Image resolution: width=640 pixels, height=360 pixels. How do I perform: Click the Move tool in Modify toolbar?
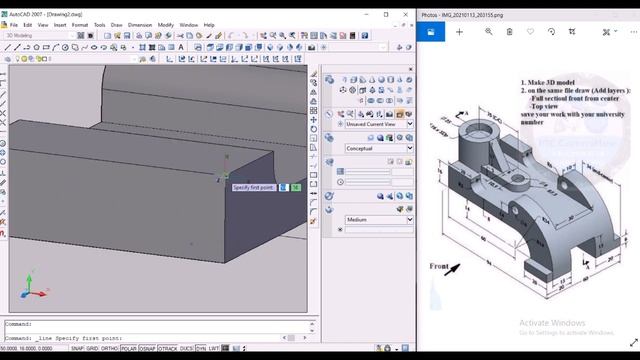313,120
